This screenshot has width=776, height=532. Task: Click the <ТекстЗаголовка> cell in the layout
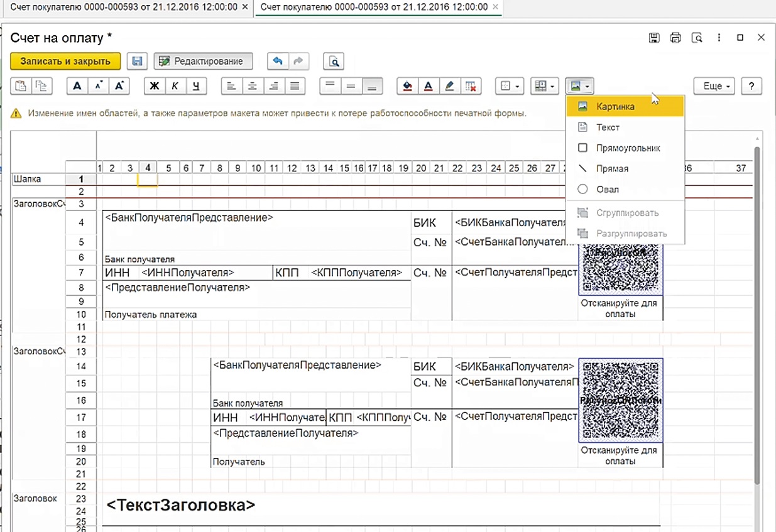(181, 506)
